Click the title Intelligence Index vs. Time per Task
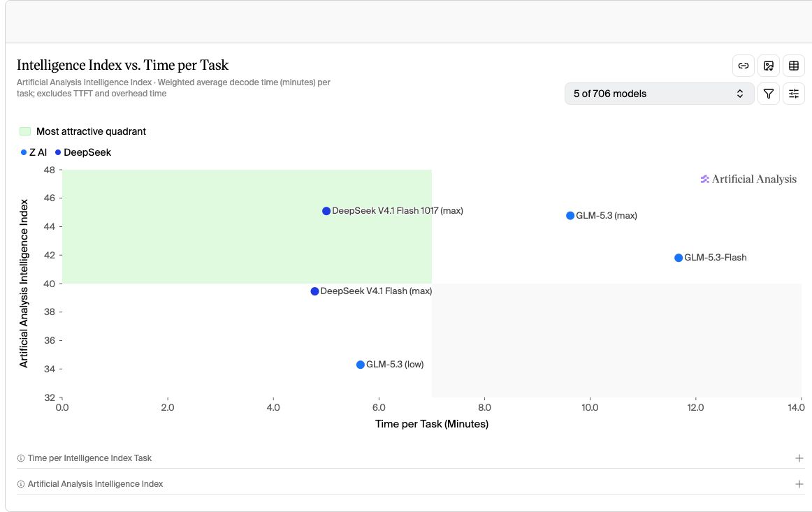Viewport: 812px width, 512px height. [x=122, y=65]
